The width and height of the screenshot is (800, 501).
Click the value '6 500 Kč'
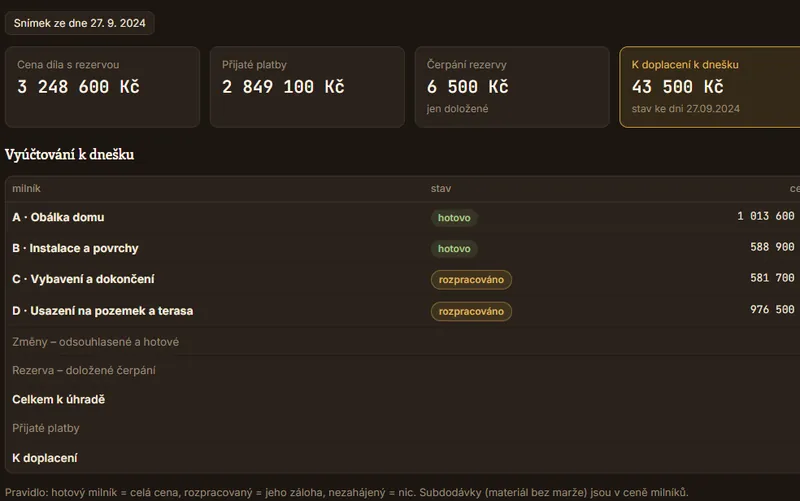(468, 87)
